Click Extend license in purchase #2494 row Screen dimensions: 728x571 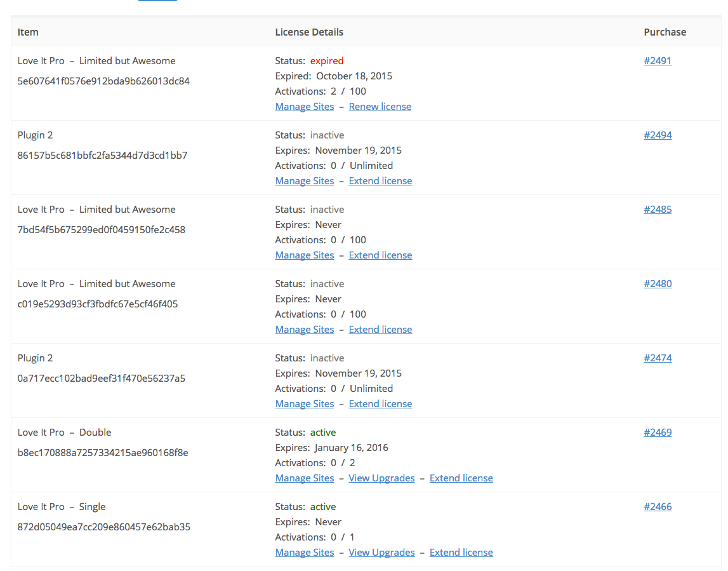(x=380, y=181)
